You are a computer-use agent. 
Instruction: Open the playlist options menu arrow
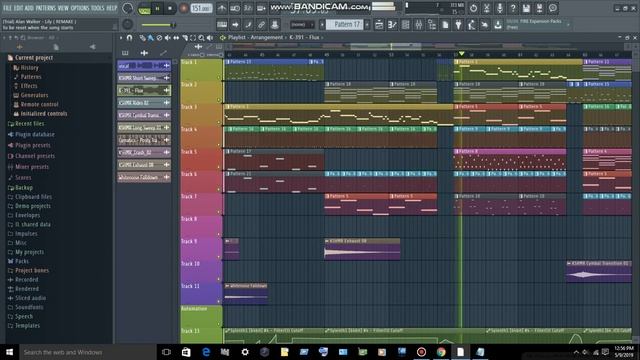tap(121, 38)
